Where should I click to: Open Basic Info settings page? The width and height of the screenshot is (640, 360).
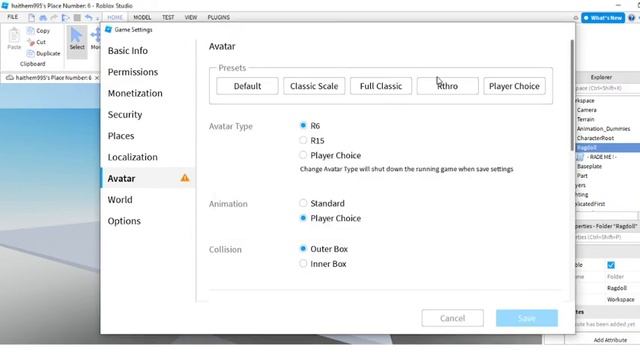tap(128, 51)
